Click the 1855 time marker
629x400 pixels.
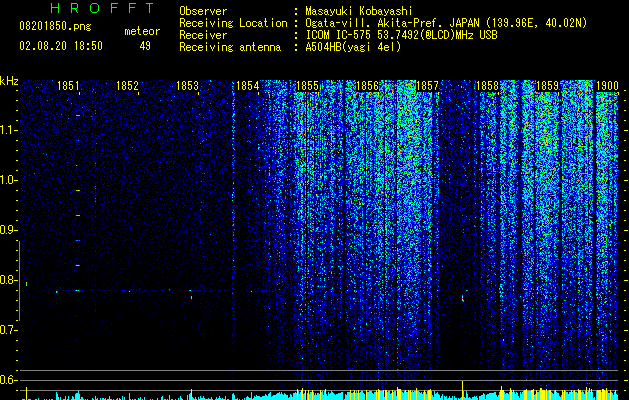coord(307,86)
